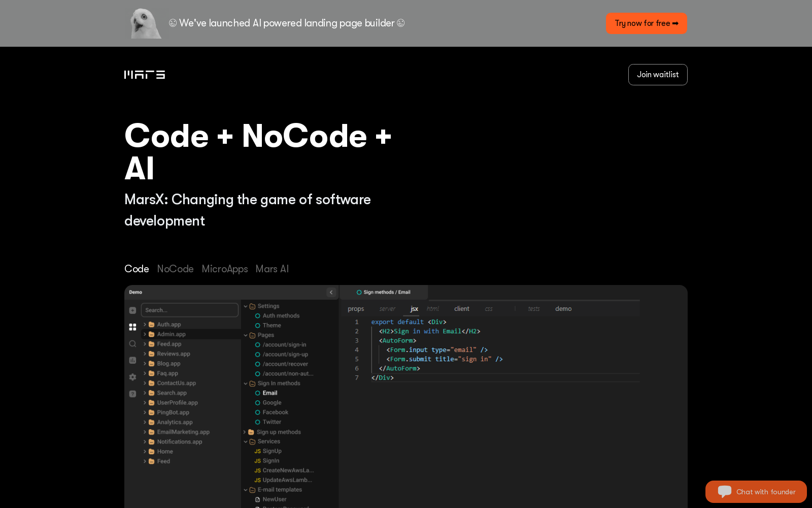Image resolution: width=812 pixels, height=508 pixels.
Task: Open the client editor tab
Action: pos(462,309)
